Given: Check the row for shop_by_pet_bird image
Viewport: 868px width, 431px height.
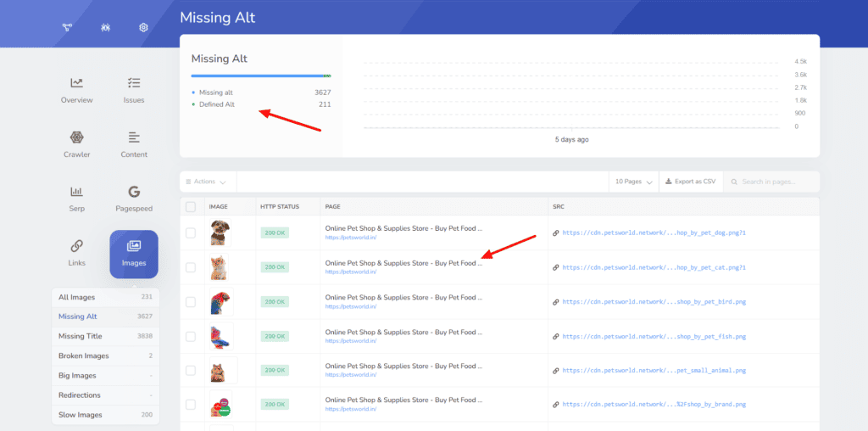Looking at the screenshot, I should 191,301.
